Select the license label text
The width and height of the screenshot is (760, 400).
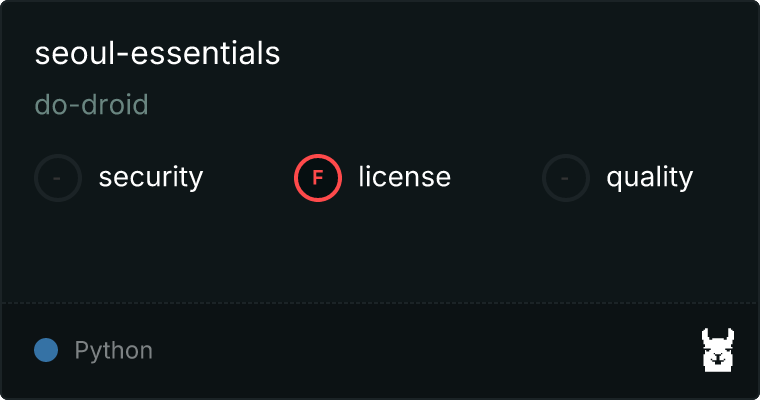(404, 178)
